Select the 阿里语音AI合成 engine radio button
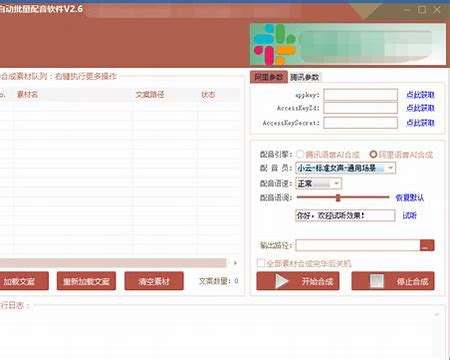Screen dimensions: 450x360 tap(373, 154)
